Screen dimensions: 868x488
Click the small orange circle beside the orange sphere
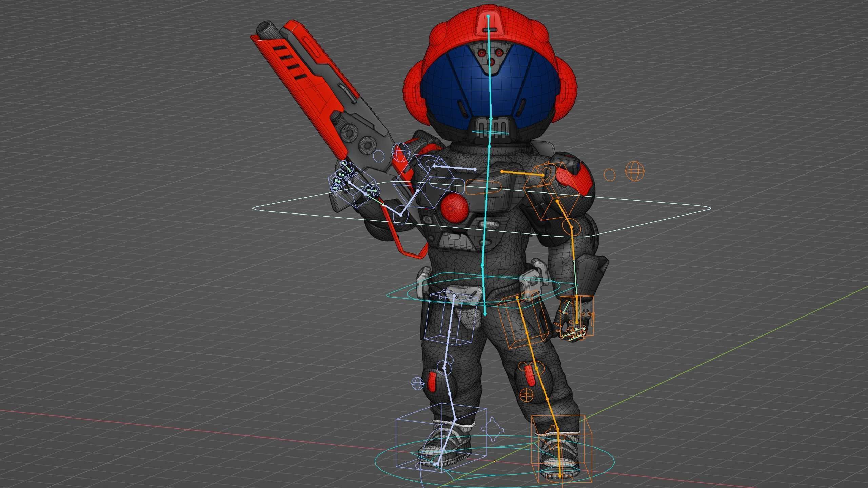610,175
